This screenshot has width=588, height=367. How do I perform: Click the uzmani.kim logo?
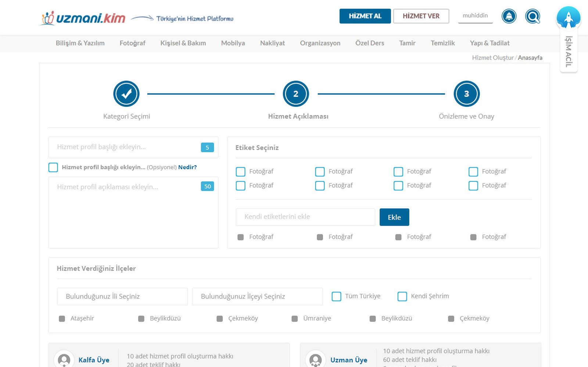[x=83, y=18]
